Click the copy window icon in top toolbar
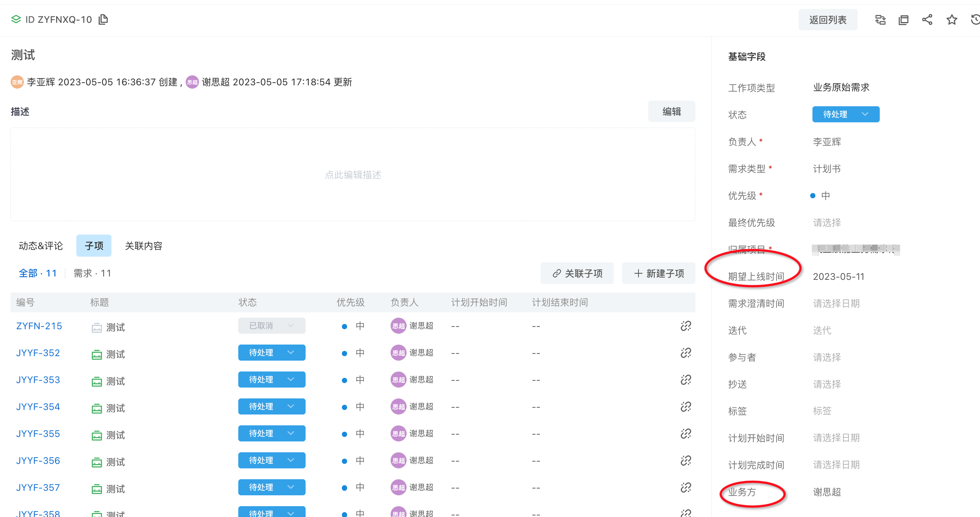Screen dimensions: 980x517 904,20
